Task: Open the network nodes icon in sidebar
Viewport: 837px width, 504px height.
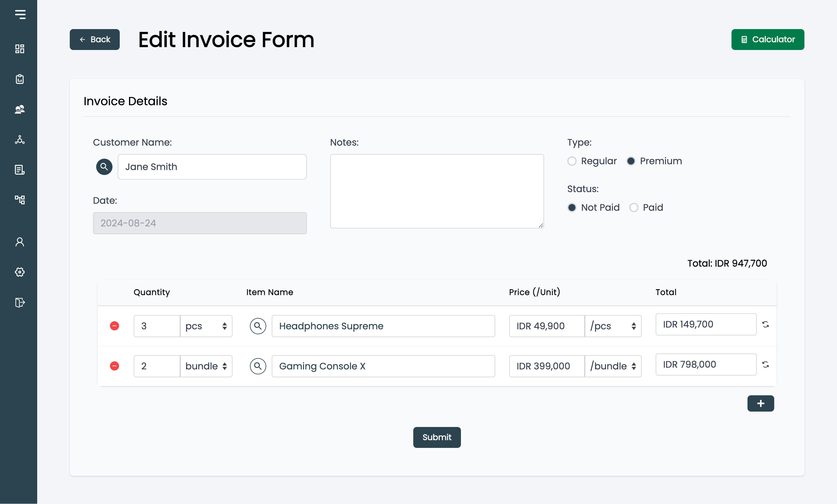Action: coord(20,140)
